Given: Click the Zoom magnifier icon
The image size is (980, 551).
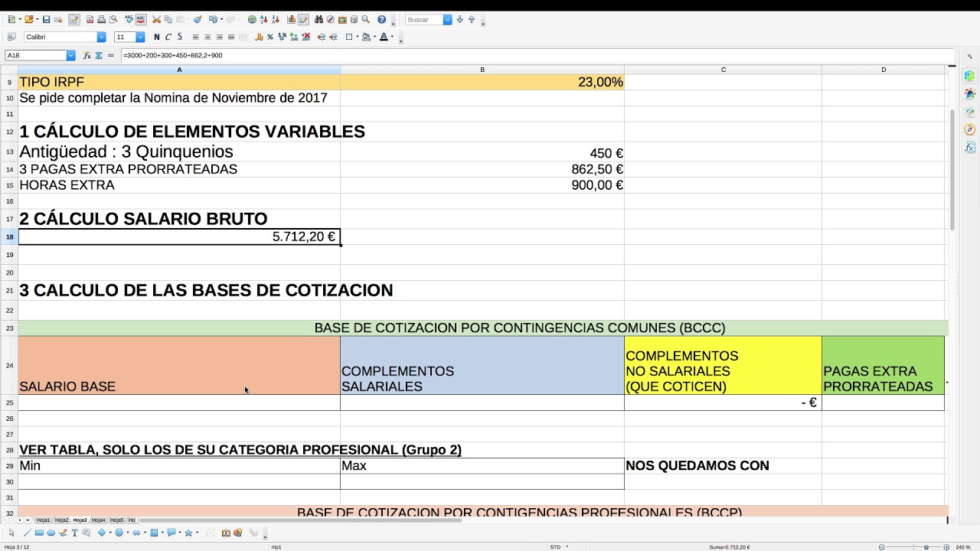Looking at the screenshot, I should pos(366,19).
